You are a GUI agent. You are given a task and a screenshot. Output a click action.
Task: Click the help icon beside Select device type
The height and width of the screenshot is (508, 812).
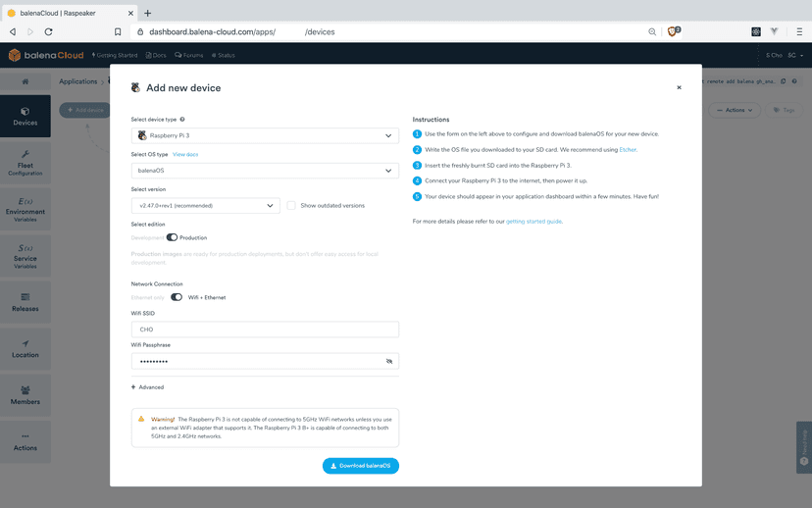(x=182, y=119)
